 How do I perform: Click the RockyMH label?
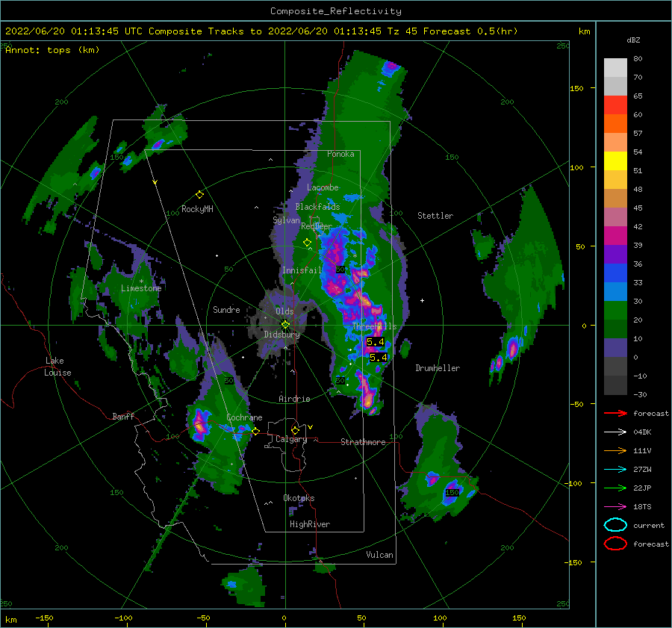197,209
